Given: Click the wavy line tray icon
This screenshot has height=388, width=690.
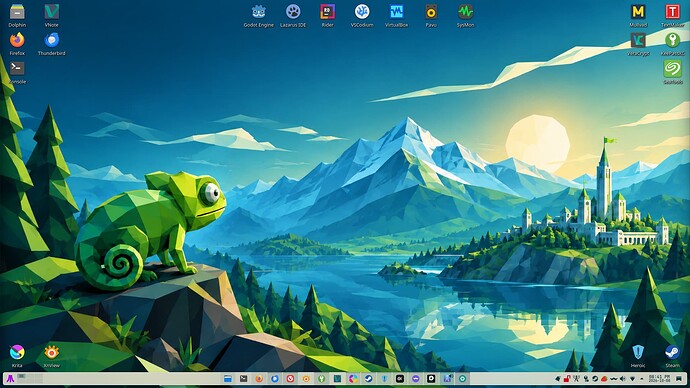Looking at the screenshot, I should point(613,378).
